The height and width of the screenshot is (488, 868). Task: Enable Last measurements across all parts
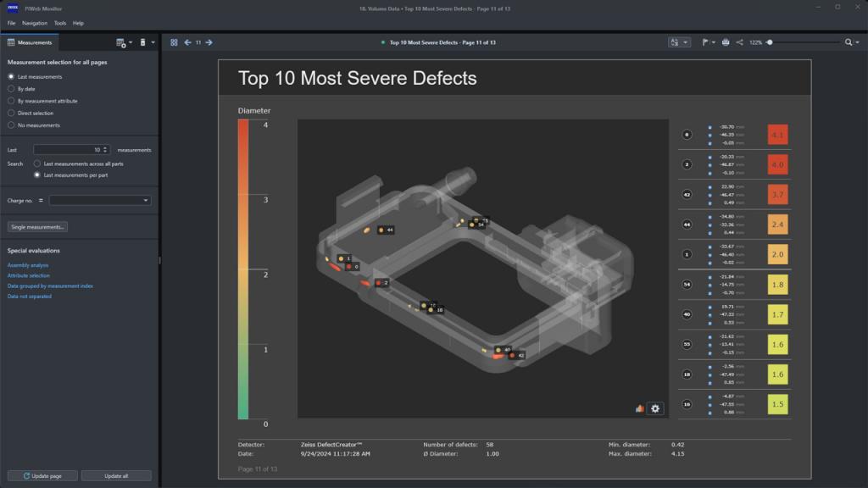tap(37, 164)
